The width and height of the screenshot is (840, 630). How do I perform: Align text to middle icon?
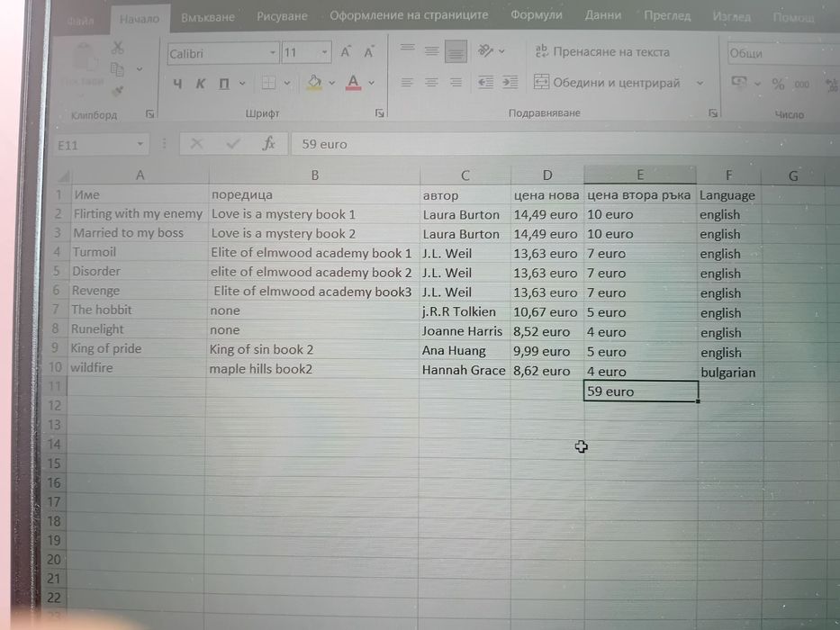coord(432,51)
